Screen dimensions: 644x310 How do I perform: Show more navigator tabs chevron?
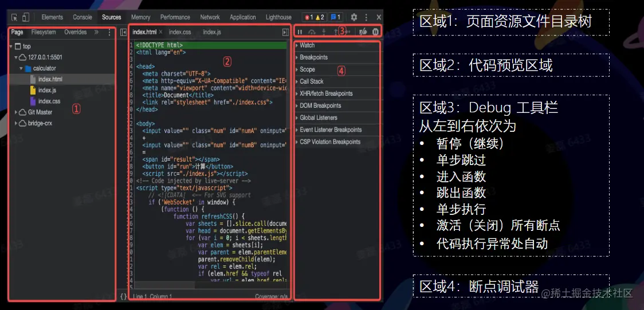[96, 32]
